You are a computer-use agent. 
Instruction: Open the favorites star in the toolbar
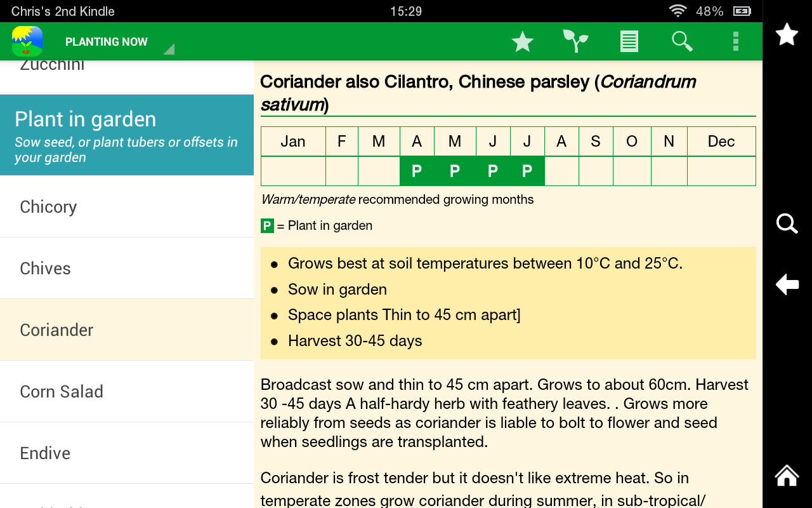tap(522, 41)
